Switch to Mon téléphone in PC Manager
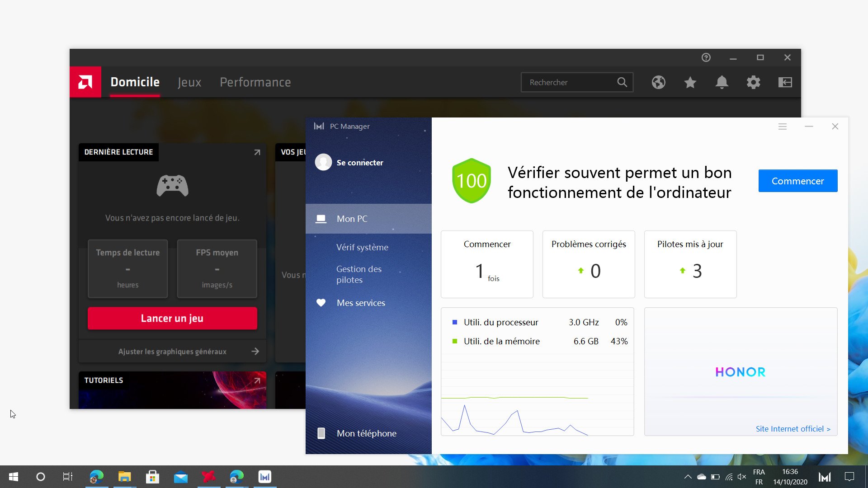Image resolution: width=868 pixels, height=488 pixels. tap(366, 433)
